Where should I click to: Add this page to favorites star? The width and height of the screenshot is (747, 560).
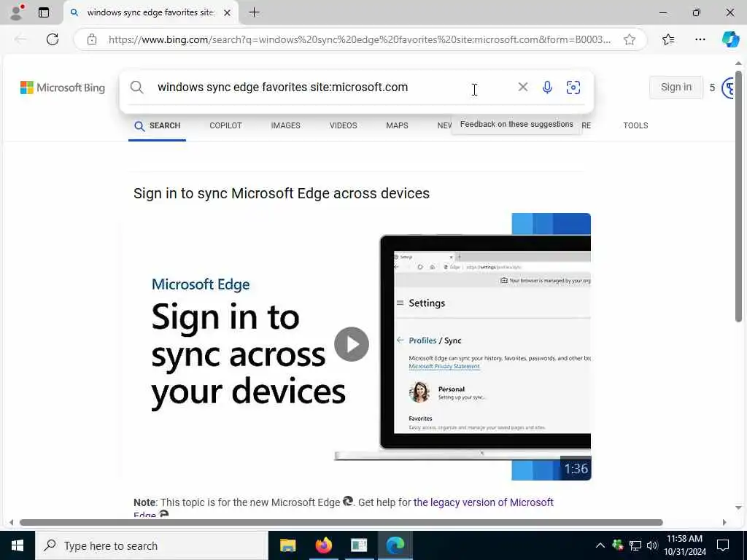pyautogui.click(x=630, y=39)
